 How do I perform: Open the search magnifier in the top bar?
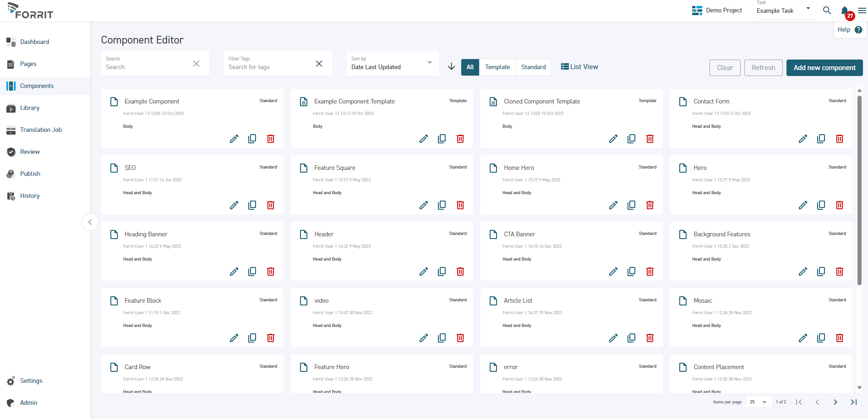tap(827, 10)
